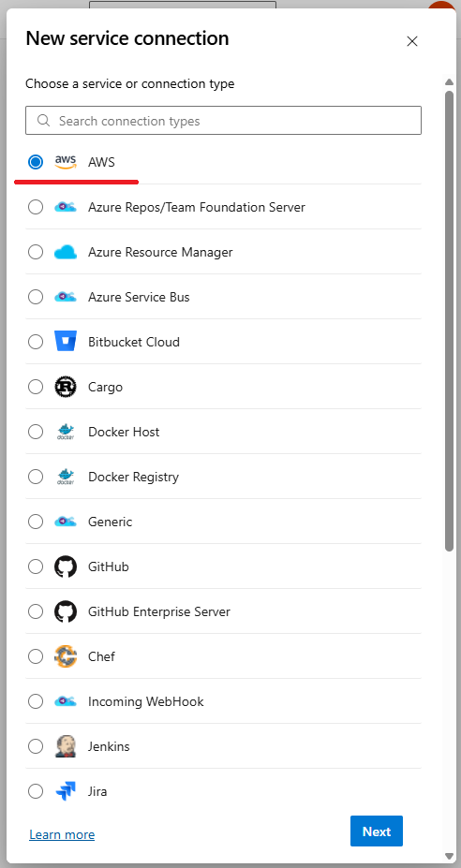The width and height of the screenshot is (461, 868).
Task: Click the Jira logo icon
Action: (x=66, y=791)
